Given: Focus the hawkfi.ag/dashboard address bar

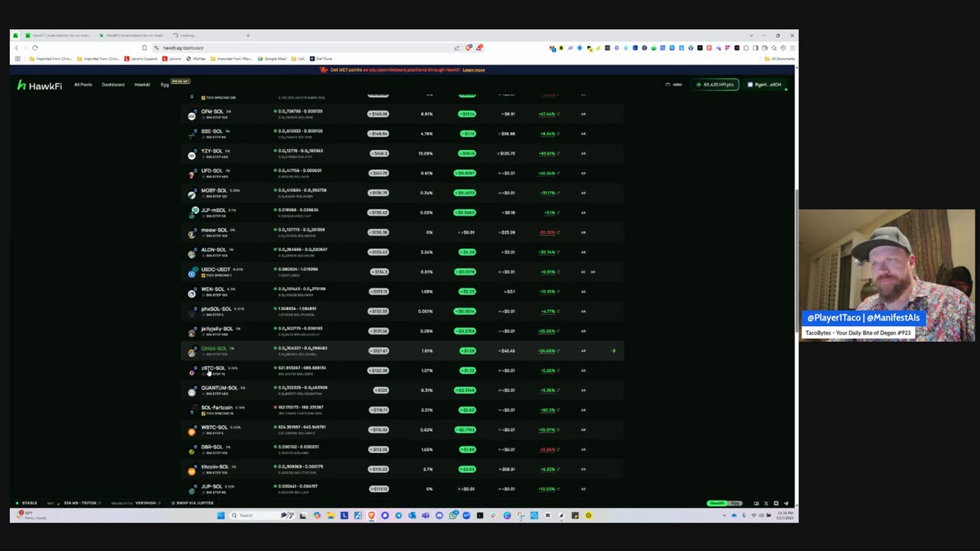Looking at the screenshot, I should coord(306,47).
